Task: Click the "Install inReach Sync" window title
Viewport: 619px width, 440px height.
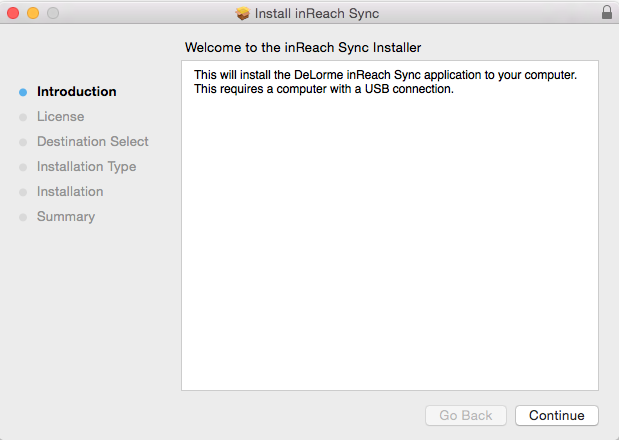Action: coord(317,13)
